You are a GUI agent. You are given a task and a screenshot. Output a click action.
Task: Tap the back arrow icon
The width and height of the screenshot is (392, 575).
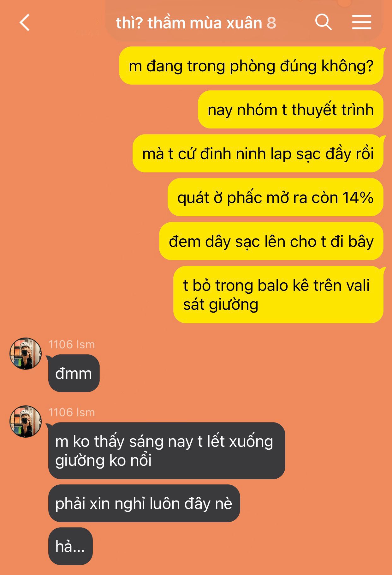pyautogui.click(x=25, y=22)
